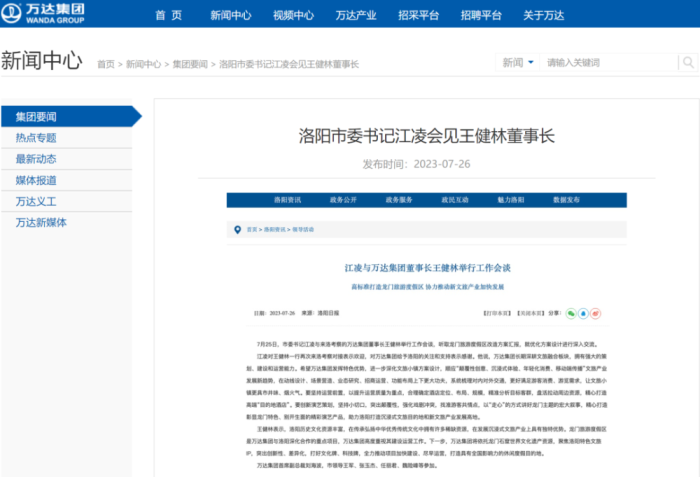Viewport: 700px width, 477px height.
Task: Click the 关闭本页 close-page link
Action: pos(530,314)
